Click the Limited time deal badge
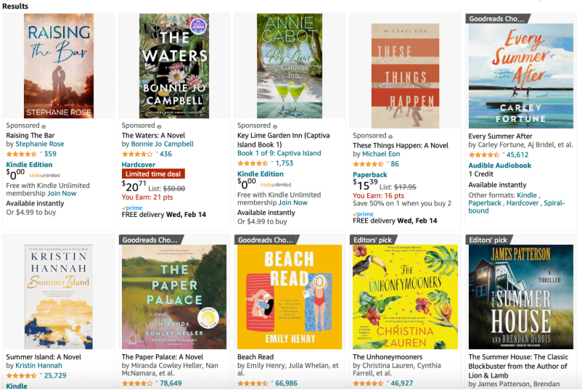The height and width of the screenshot is (392, 582). click(x=153, y=174)
